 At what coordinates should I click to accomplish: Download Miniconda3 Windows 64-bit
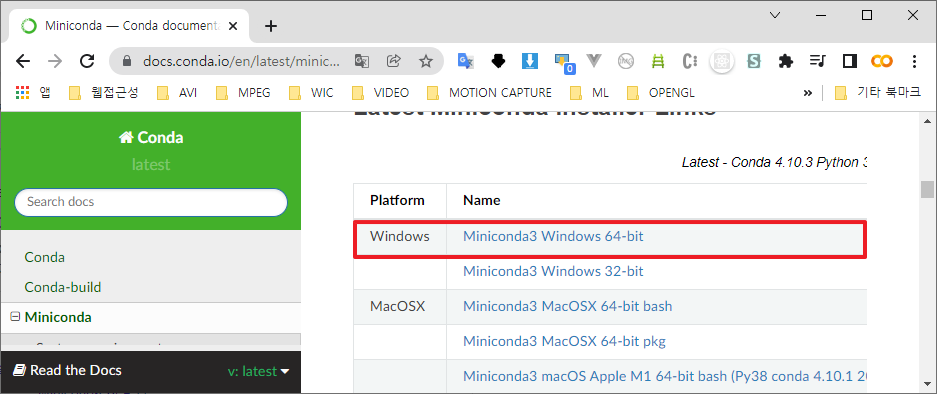(553, 236)
